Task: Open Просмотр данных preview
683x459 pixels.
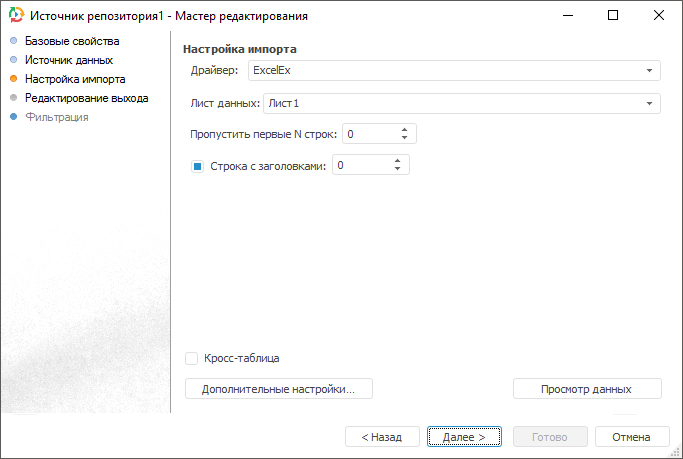Action: pyautogui.click(x=586, y=389)
